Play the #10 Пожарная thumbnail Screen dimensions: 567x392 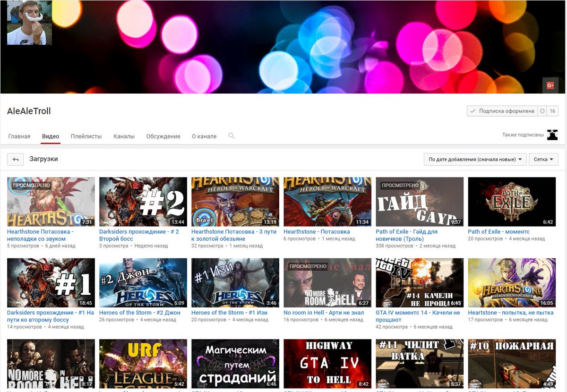(512, 364)
